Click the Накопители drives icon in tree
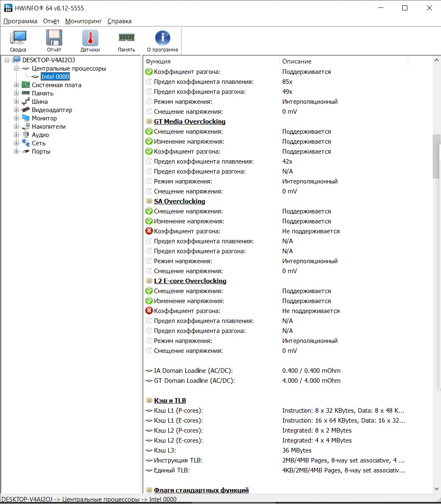 26,127
